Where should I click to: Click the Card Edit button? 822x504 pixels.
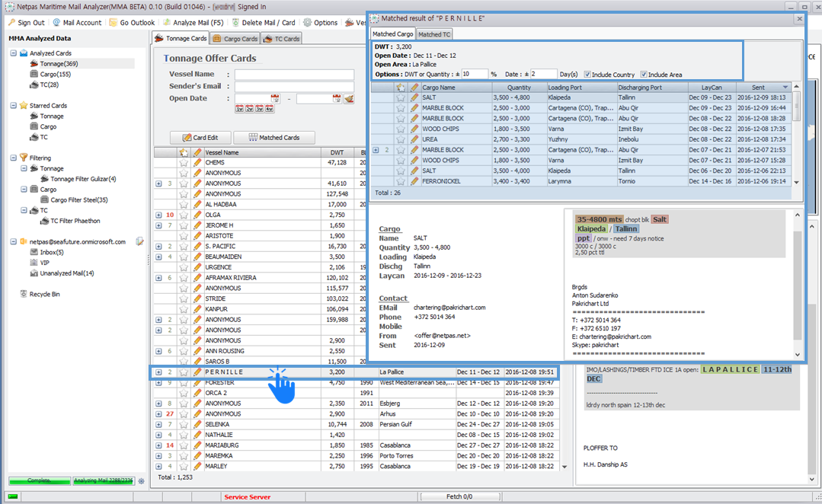coord(200,137)
